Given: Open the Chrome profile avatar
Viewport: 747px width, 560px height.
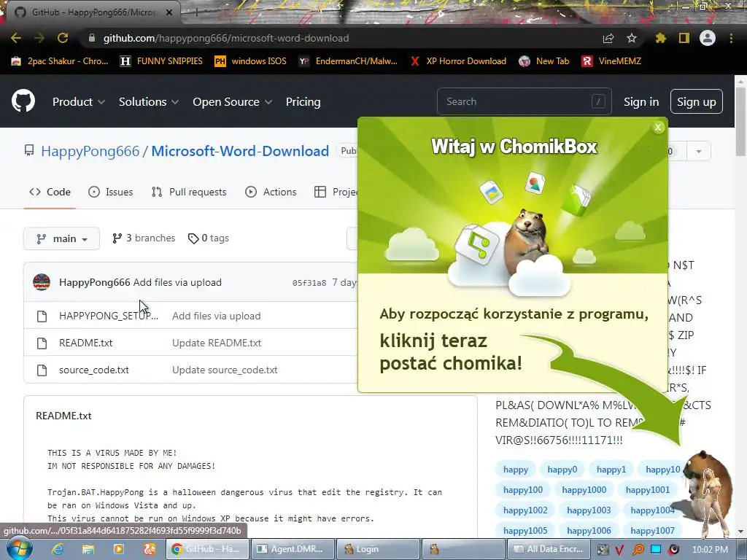Looking at the screenshot, I should coord(708,38).
